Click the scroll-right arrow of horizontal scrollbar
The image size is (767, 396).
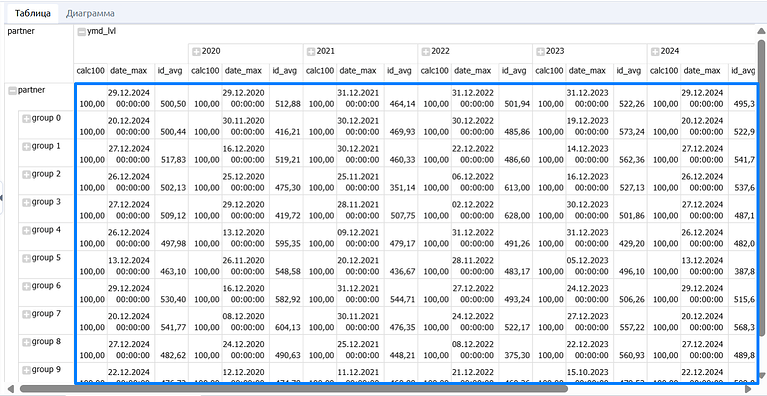coord(747,389)
